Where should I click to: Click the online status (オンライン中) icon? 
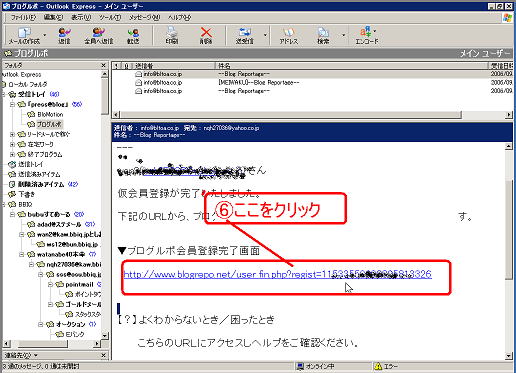pos(300,366)
